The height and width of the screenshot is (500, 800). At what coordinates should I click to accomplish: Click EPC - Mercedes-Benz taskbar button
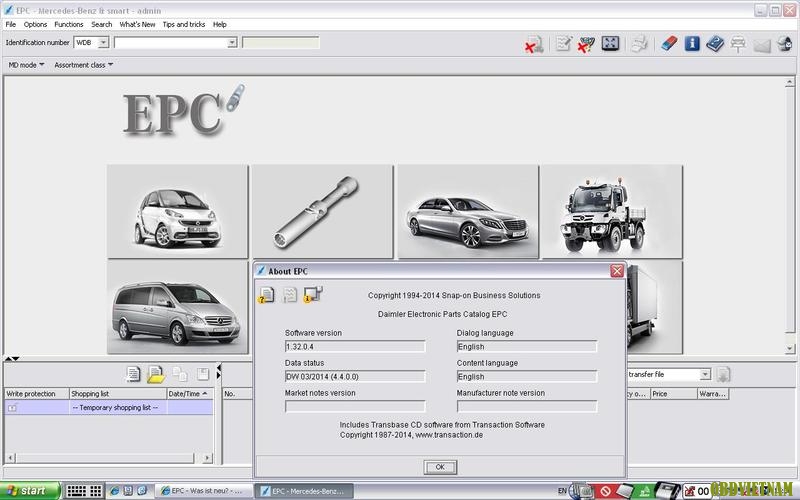304,491
